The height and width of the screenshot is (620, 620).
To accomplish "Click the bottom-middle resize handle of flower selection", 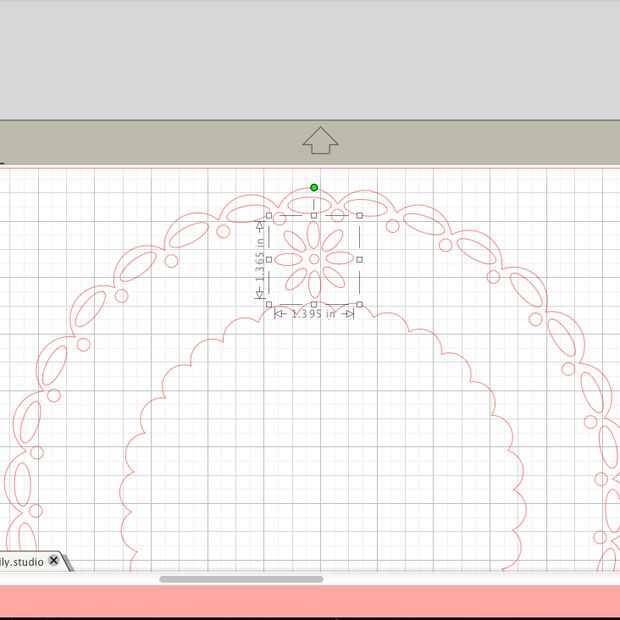I will pos(314,304).
